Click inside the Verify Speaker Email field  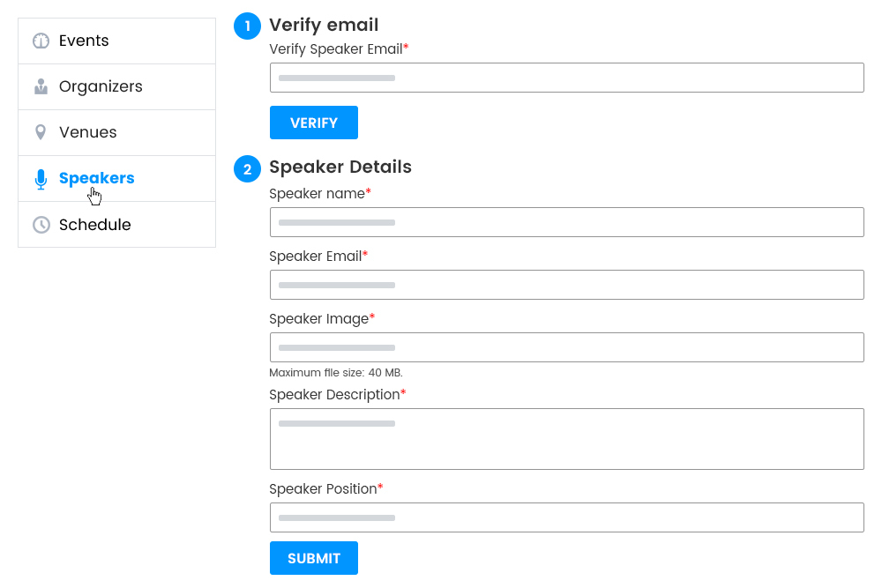(566, 78)
